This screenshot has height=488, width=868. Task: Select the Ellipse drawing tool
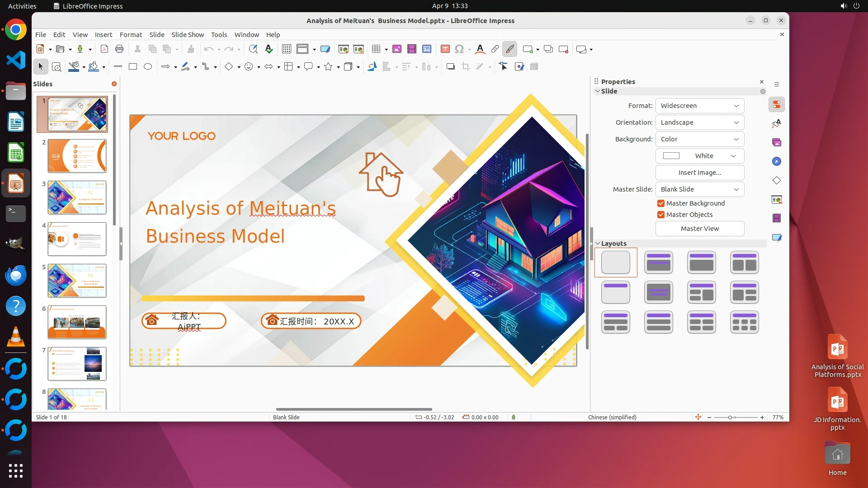[x=148, y=67]
